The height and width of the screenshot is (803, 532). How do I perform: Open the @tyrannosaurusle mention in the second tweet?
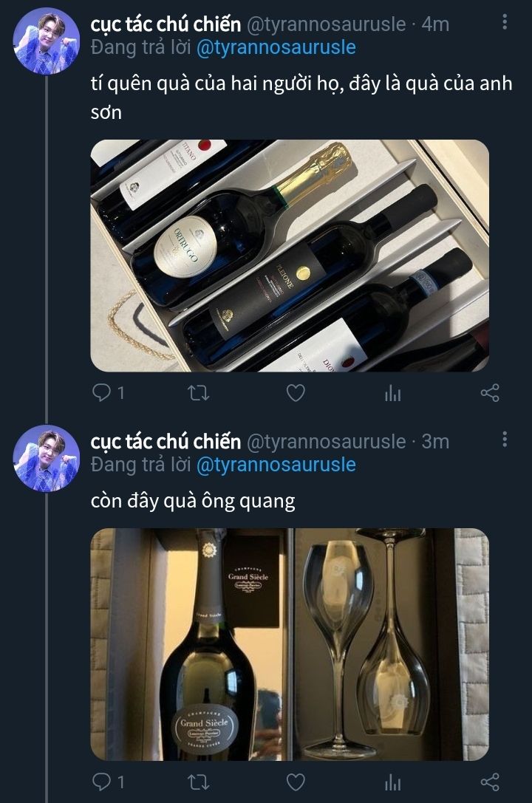point(276,465)
